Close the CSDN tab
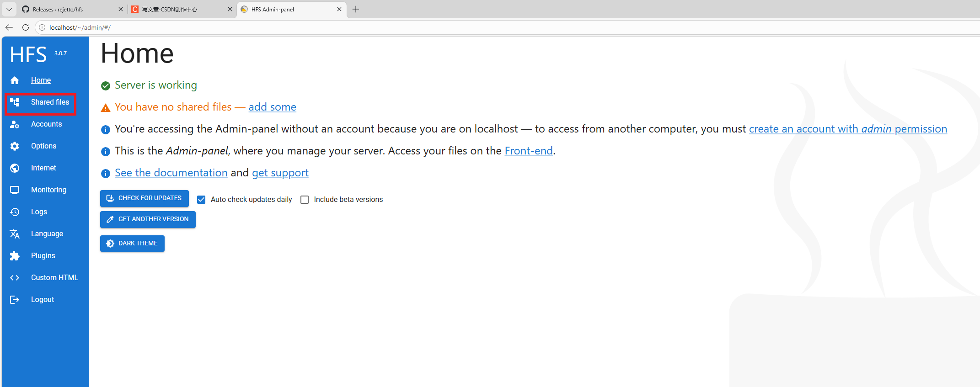The image size is (980, 387). (230, 9)
